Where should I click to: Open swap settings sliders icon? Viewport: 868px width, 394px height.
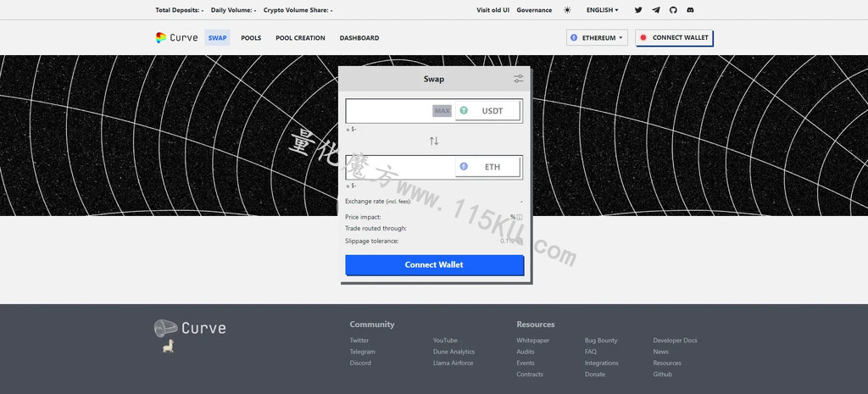click(518, 79)
